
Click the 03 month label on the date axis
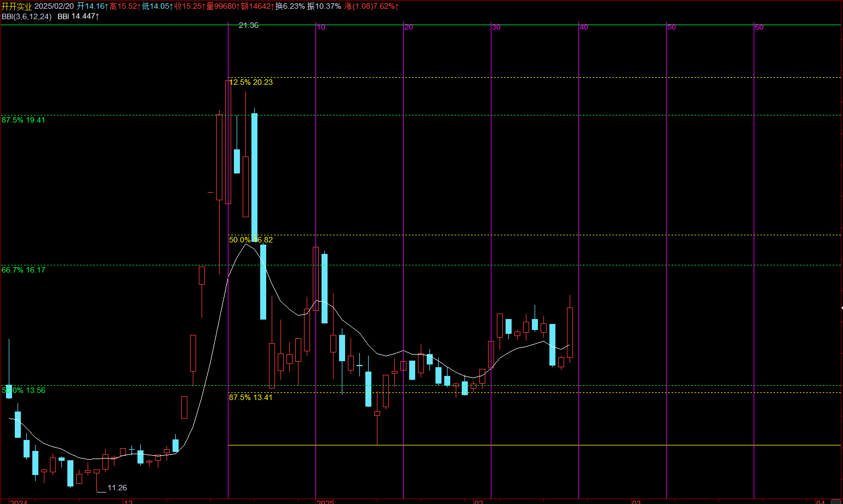coord(636,502)
